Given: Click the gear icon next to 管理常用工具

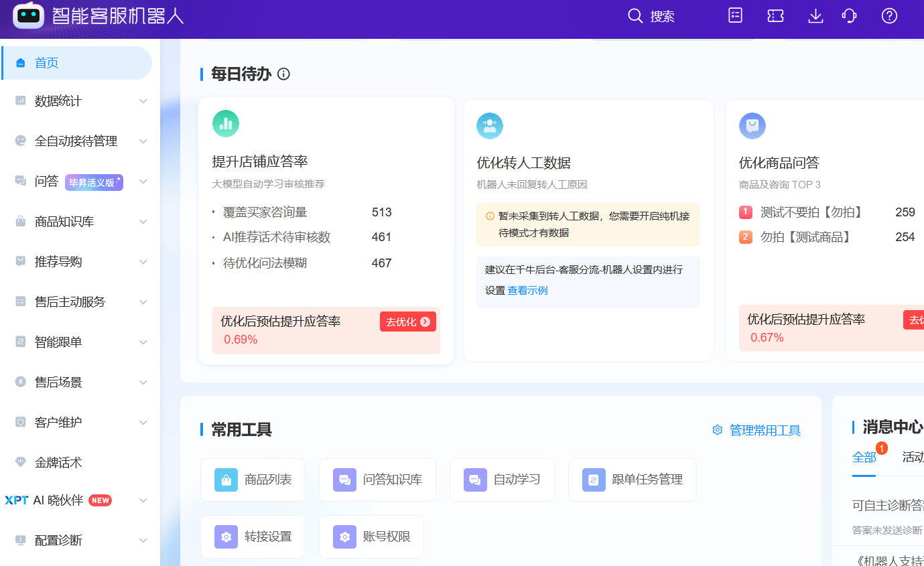Looking at the screenshot, I should (x=718, y=430).
